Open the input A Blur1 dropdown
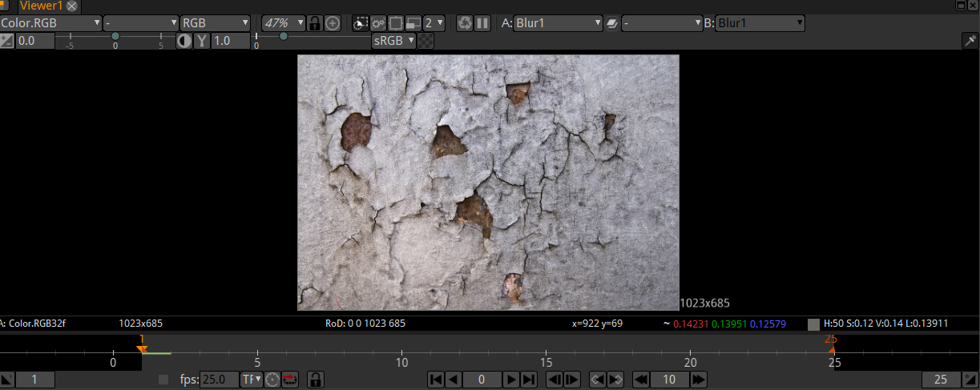 [x=559, y=23]
